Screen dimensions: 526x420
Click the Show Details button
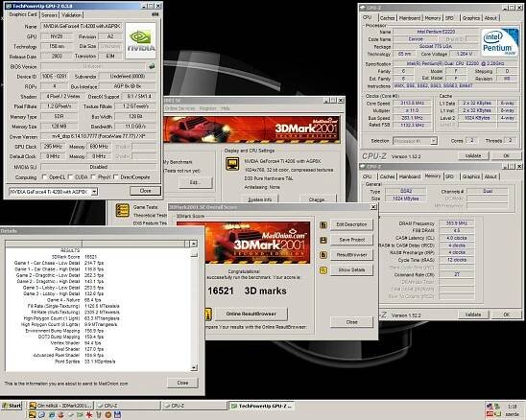(351, 269)
